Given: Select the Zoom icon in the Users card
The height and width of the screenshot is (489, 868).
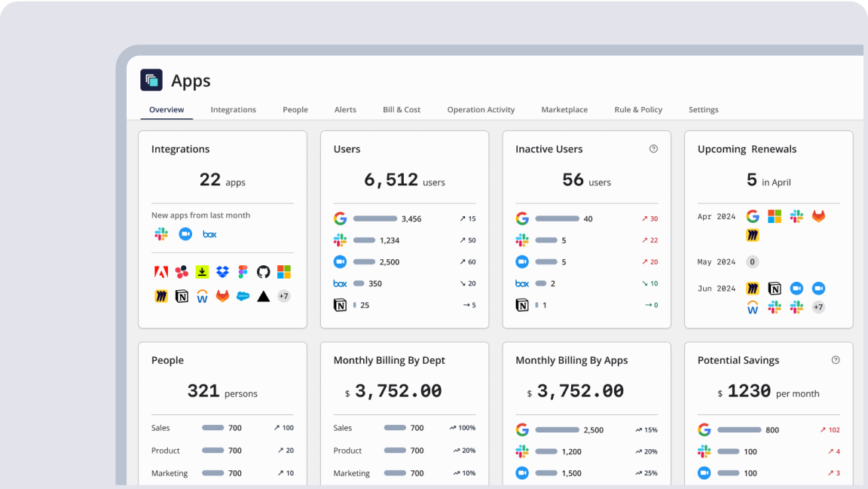Looking at the screenshot, I should 340,261.
